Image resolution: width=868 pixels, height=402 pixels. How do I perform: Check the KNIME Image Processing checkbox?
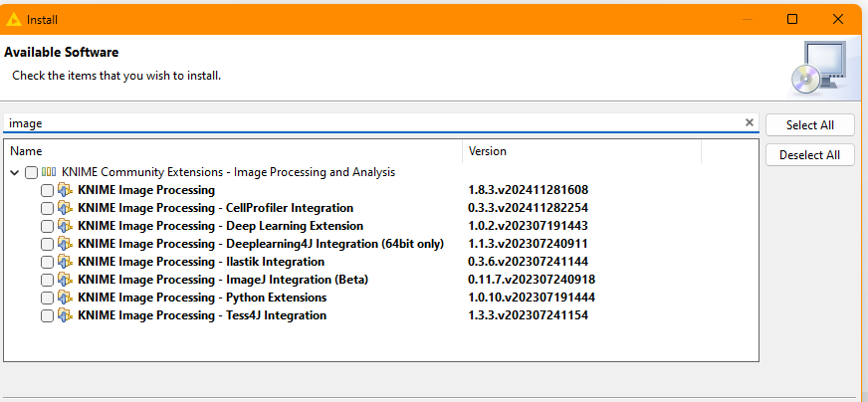47,190
